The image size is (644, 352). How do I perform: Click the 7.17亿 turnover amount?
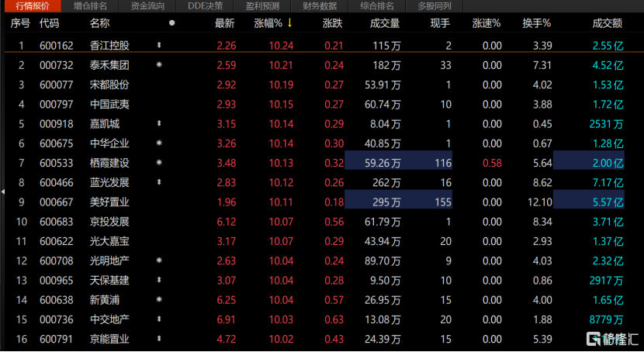[x=608, y=182]
